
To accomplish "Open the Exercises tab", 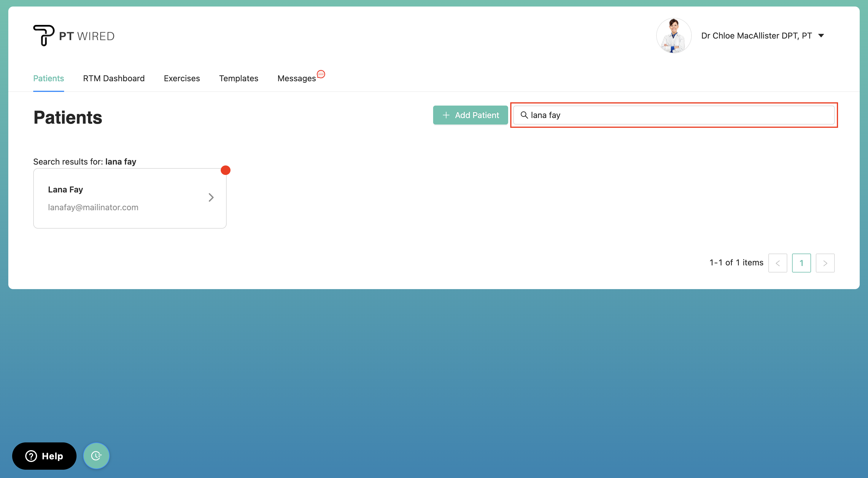I will (182, 78).
